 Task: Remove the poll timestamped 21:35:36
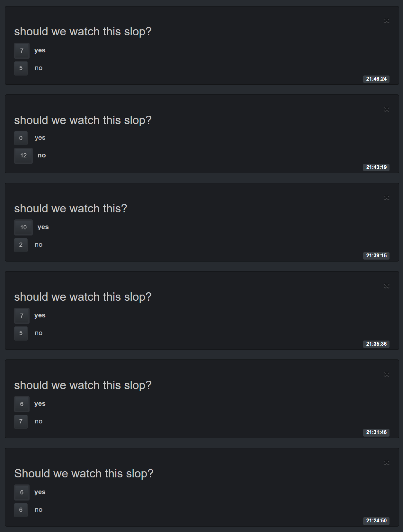click(387, 286)
